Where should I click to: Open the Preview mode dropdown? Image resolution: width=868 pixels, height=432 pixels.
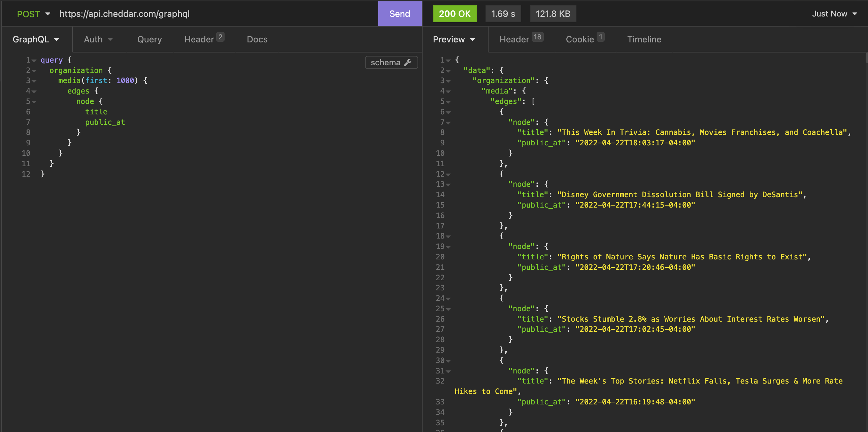click(x=454, y=39)
